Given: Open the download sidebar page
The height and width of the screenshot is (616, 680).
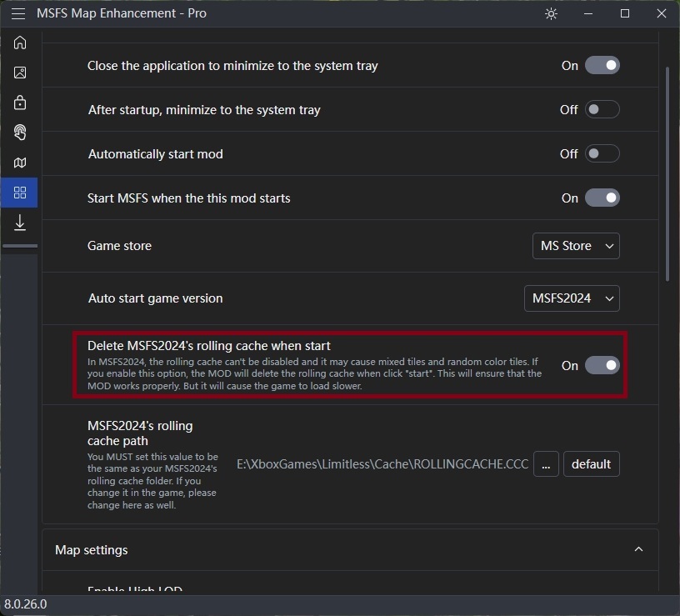Looking at the screenshot, I should click(20, 222).
